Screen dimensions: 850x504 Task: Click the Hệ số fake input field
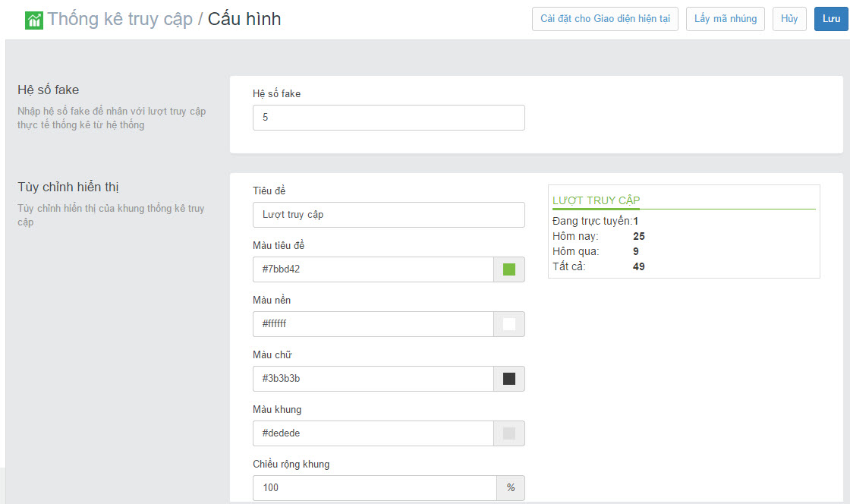(389, 118)
